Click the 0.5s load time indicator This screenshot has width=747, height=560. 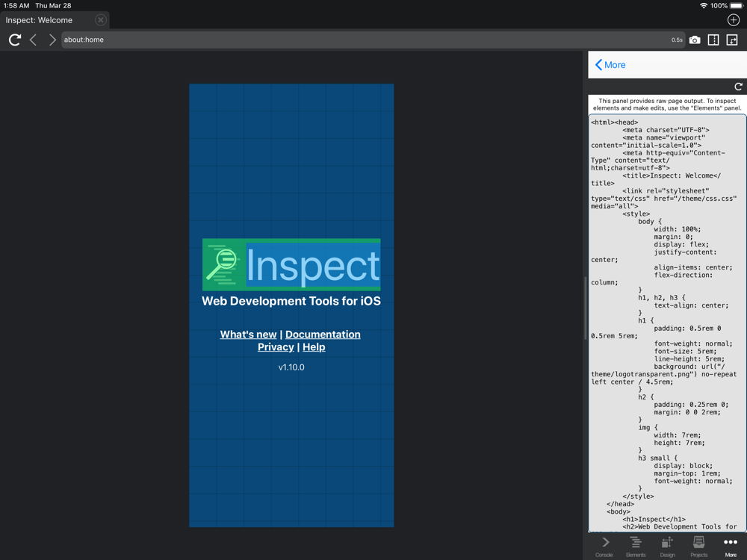click(x=677, y=40)
